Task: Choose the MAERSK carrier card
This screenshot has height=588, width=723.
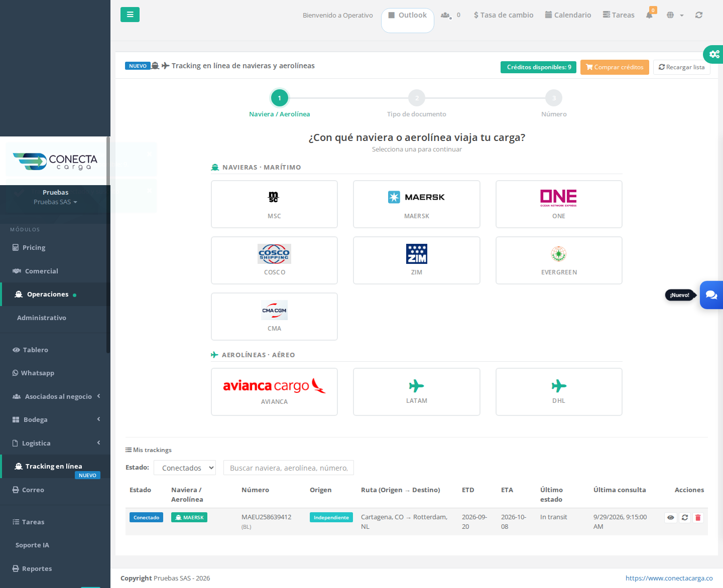Action: pyautogui.click(x=417, y=204)
